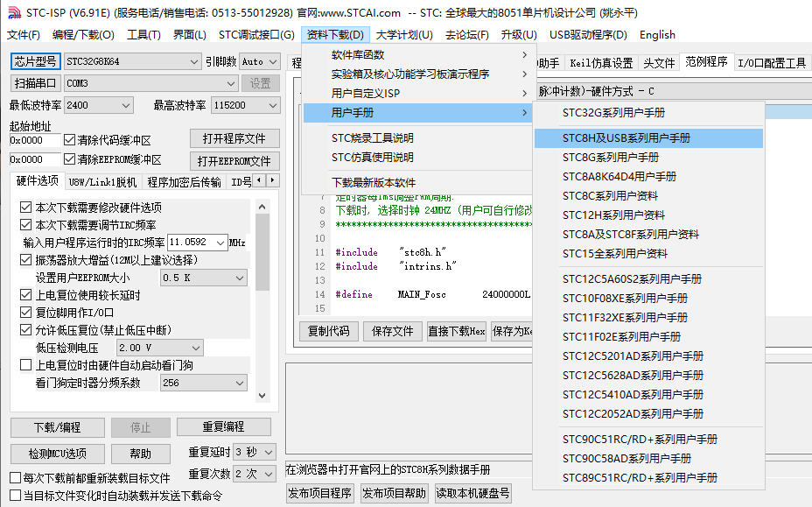This screenshot has width=812, height=507.
Task: Open the 编程/下载(O) menu
Action: (x=83, y=35)
